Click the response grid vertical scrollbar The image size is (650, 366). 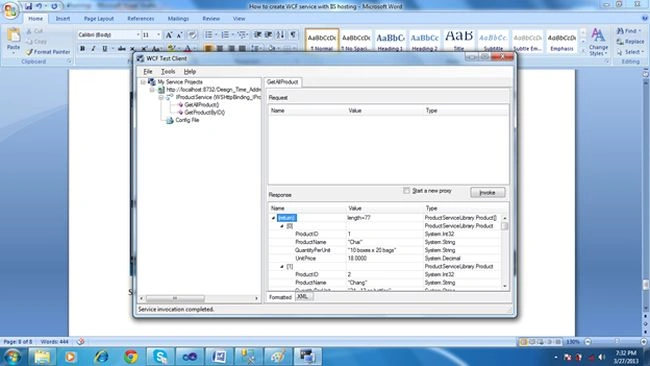click(504, 252)
